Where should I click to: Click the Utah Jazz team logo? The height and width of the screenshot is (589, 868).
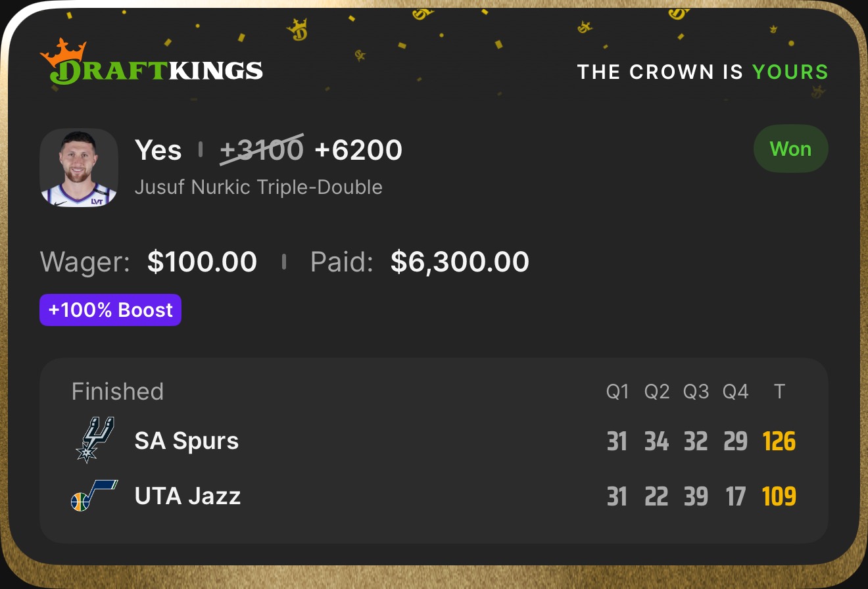[x=94, y=496]
